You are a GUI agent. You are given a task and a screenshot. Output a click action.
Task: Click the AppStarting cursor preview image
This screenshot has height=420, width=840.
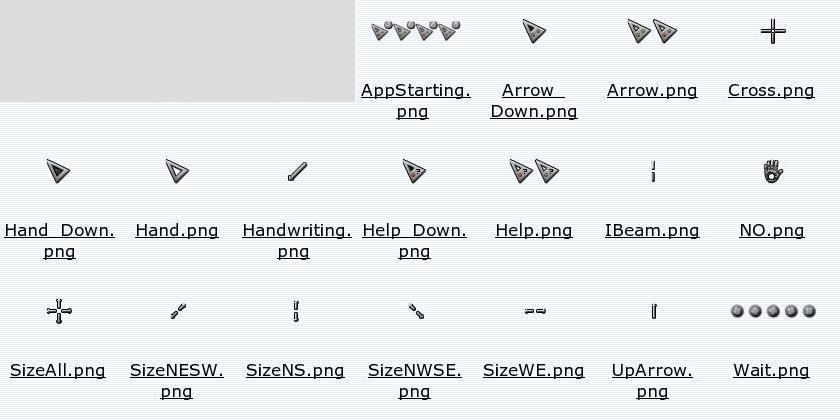point(416,31)
